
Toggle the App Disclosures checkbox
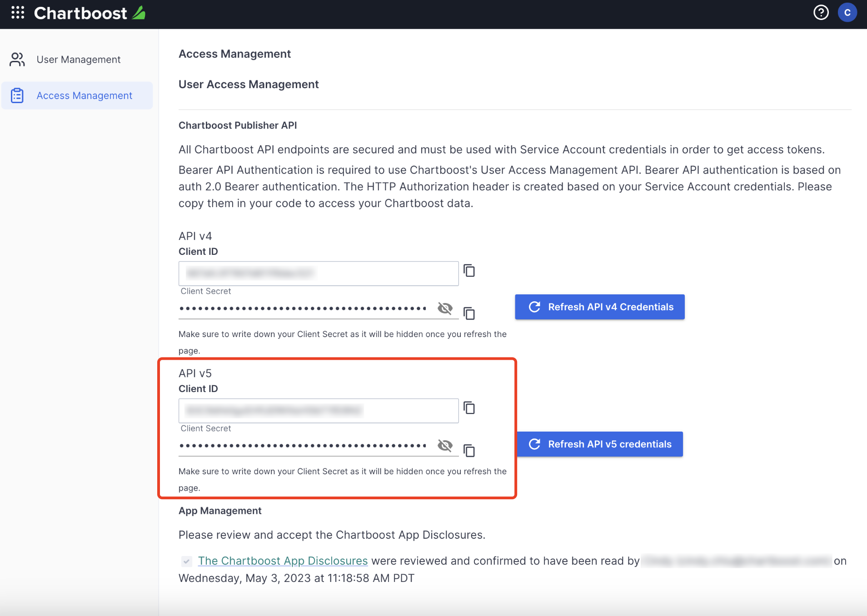tap(186, 561)
